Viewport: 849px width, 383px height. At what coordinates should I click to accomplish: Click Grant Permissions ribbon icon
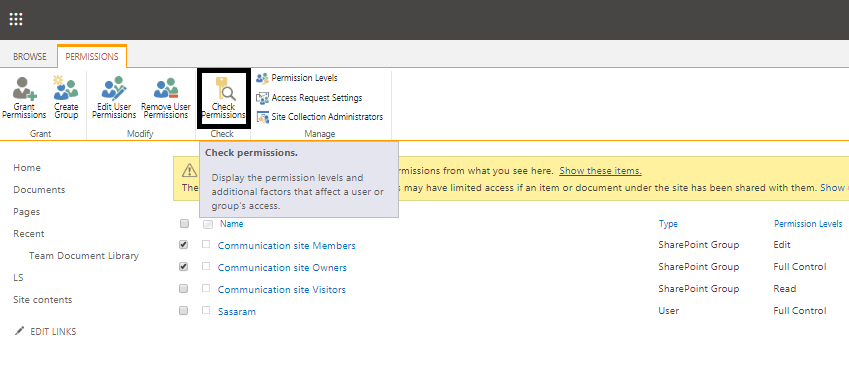click(24, 98)
